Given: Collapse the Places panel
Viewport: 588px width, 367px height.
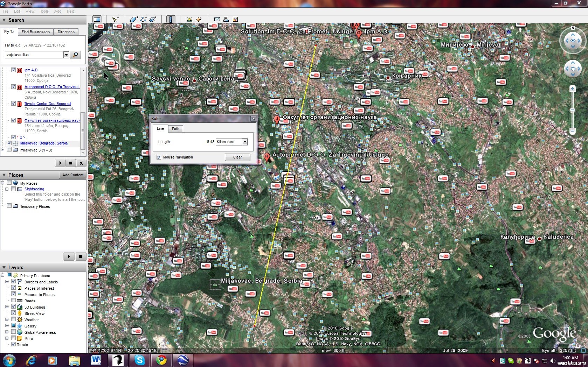Looking at the screenshot, I should pos(4,175).
